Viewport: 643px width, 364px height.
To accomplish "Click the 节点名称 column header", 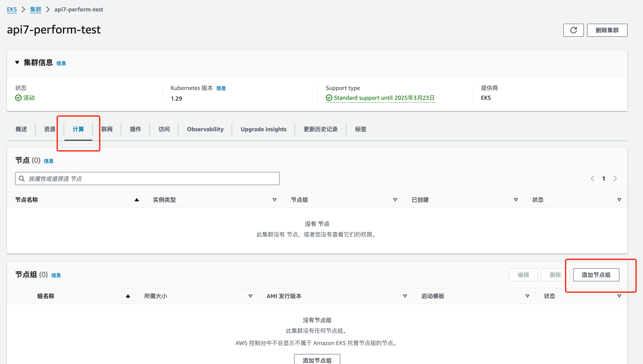I will [x=27, y=200].
